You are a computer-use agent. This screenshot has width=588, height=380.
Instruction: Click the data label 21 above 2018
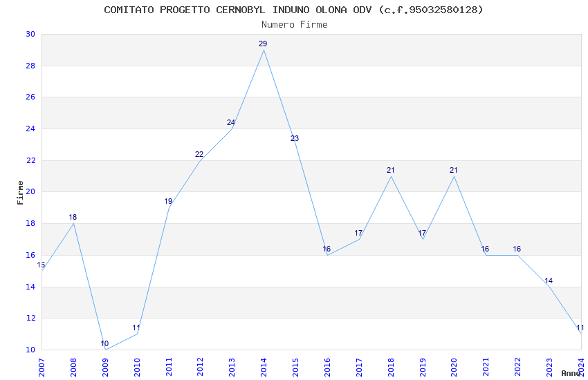(391, 171)
